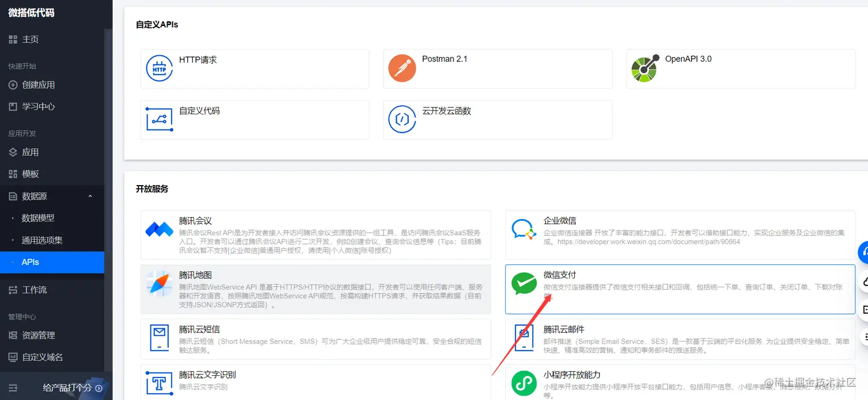Choose the OpenAPI 3.0 card
This screenshot has height=400, width=868.
pos(741,69)
